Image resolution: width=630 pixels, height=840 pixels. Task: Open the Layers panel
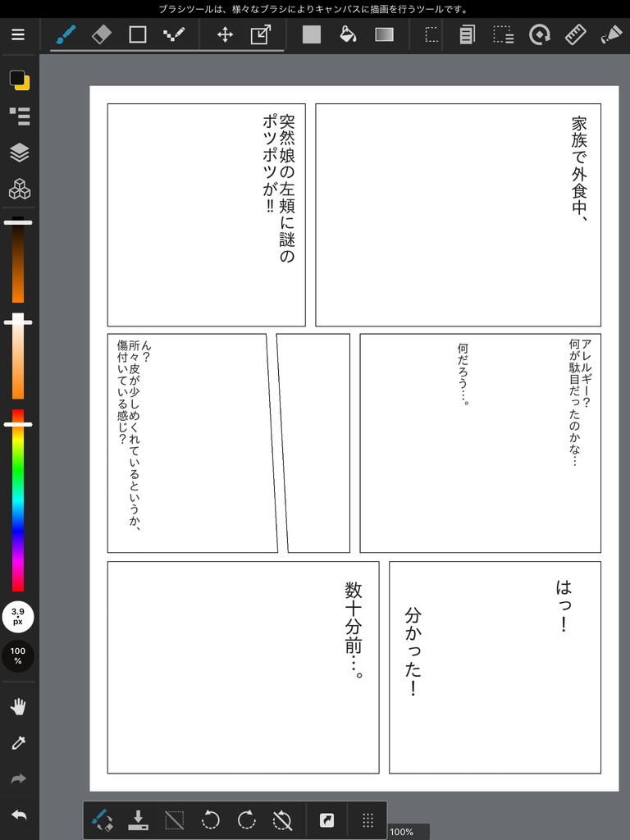coord(20,153)
